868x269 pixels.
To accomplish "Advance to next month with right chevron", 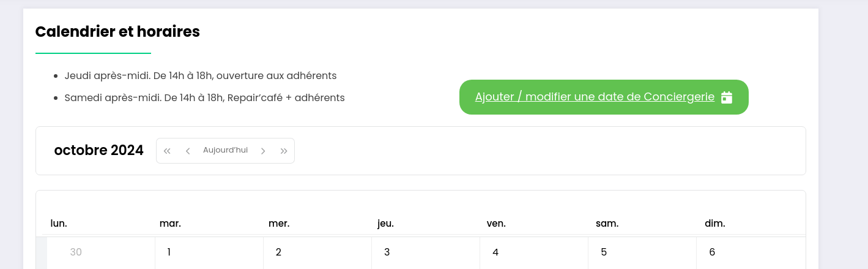I will pos(263,151).
